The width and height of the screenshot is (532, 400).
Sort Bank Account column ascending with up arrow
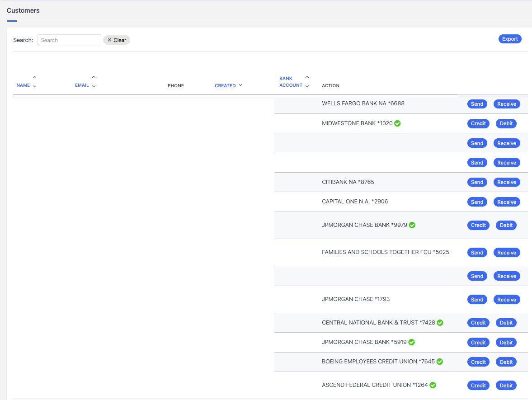pyautogui.click(x=307, y=77)
